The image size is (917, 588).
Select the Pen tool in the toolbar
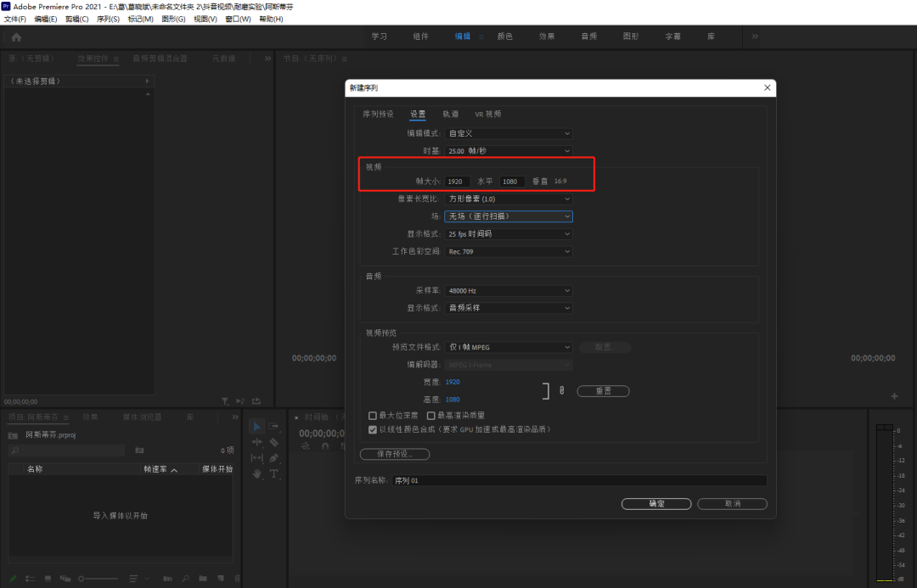[273, 458]
